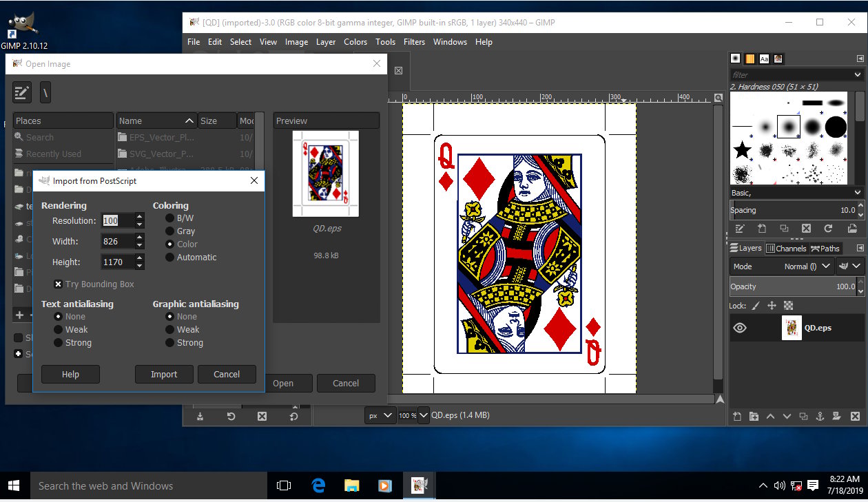Open the px unit dropdown
Viewport: 868px width, 502px height.
[x=380, y=415]
